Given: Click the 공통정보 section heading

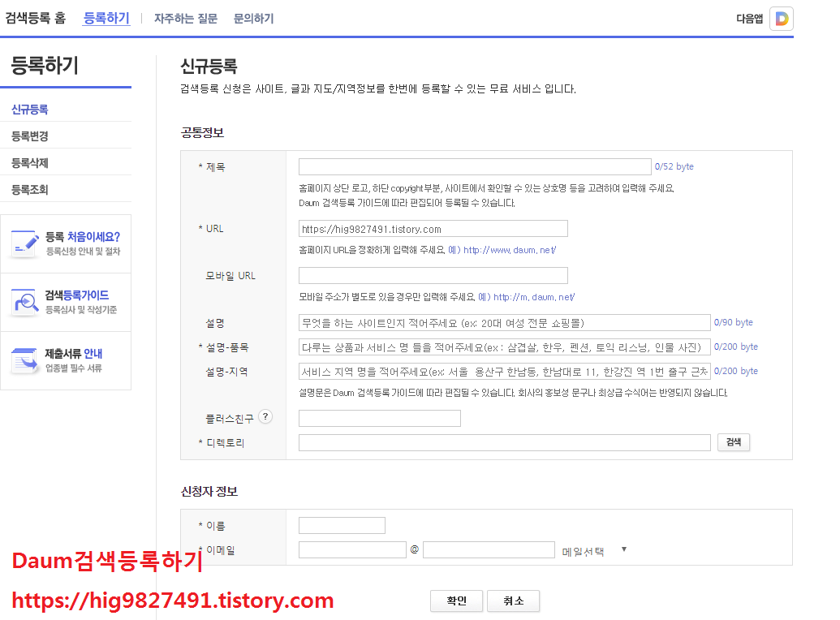Looking at the screenshot, I should tap(202, 132).
